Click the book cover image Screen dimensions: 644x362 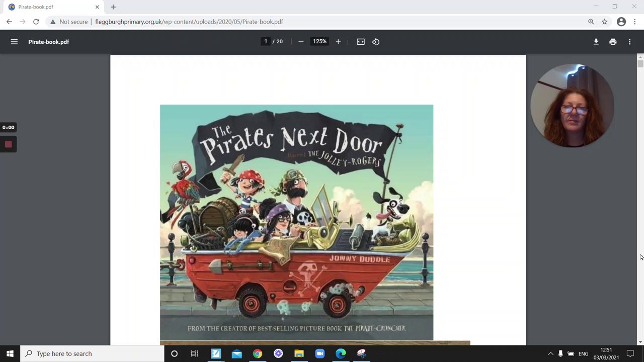pyautogui.click(x=296, y=222)
